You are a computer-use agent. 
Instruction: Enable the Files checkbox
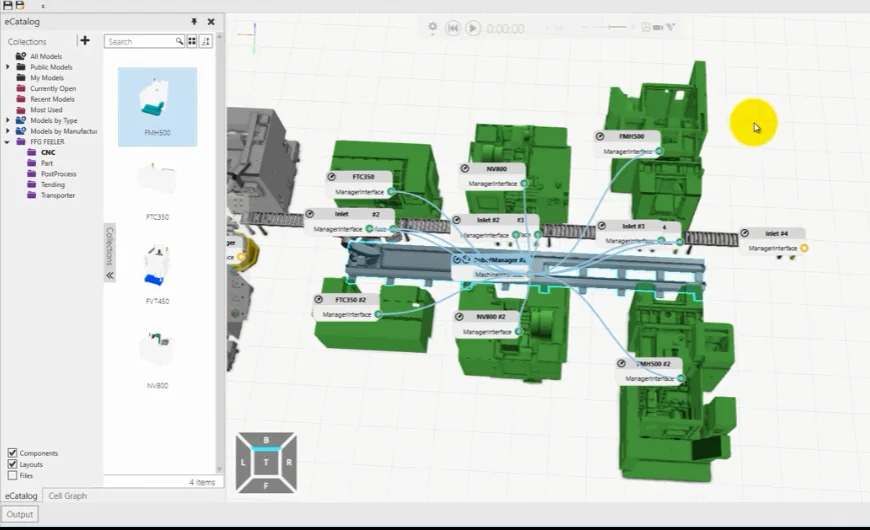pyautogui.click(x=12, y=475)
